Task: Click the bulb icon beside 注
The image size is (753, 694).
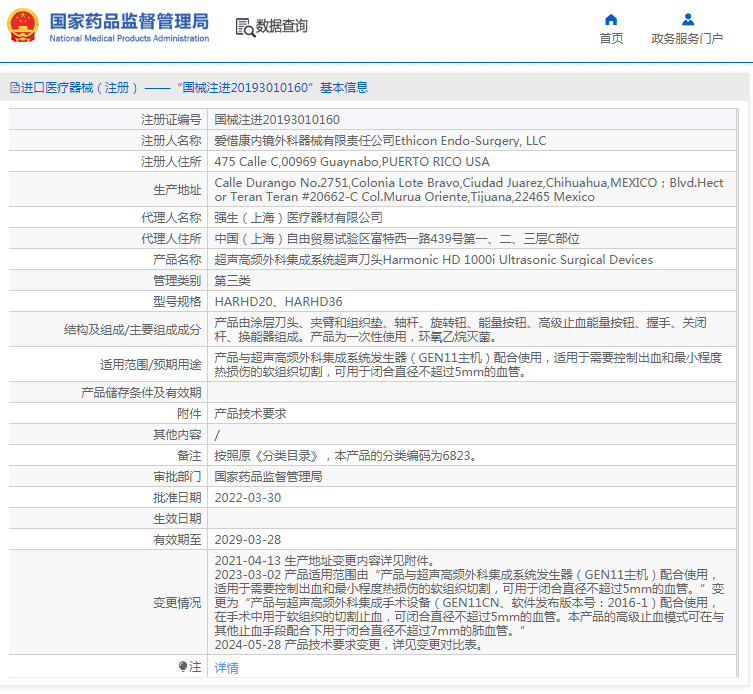Action: (182, 666)
